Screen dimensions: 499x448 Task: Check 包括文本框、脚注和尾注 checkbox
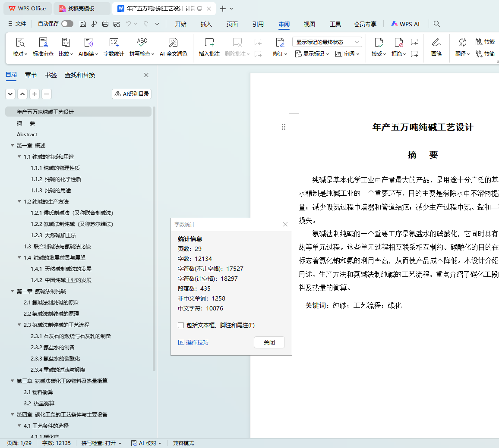[x=181, y=326]
